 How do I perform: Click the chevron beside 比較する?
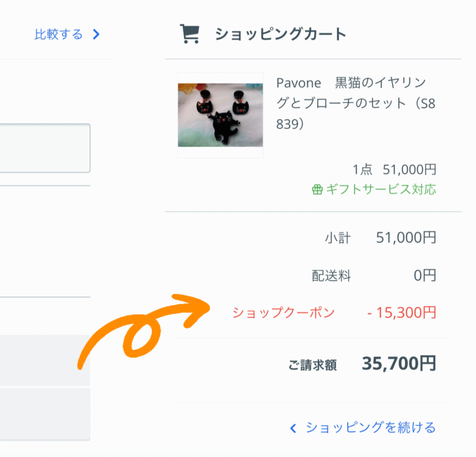(96, 34)
